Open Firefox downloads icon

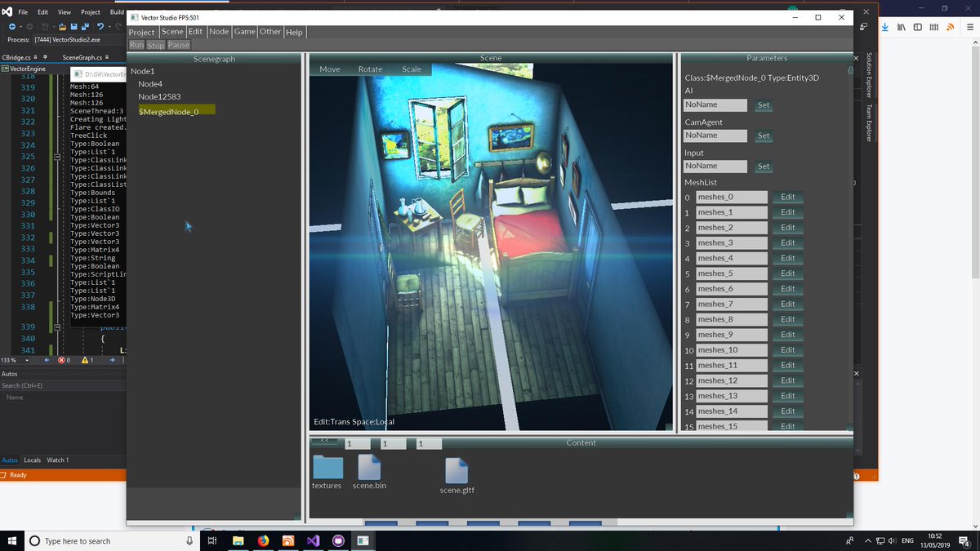pos(885,27)
